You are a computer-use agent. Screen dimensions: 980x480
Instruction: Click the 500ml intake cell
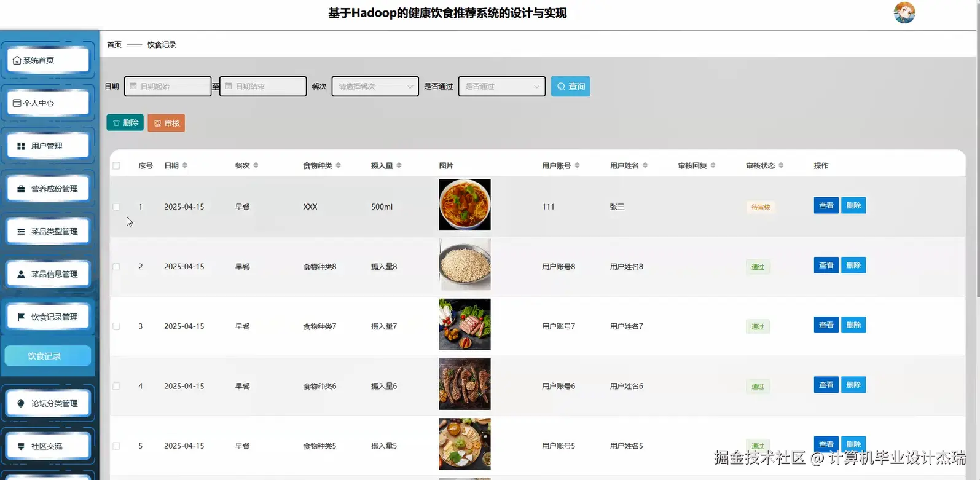click(x=382, y=207)
